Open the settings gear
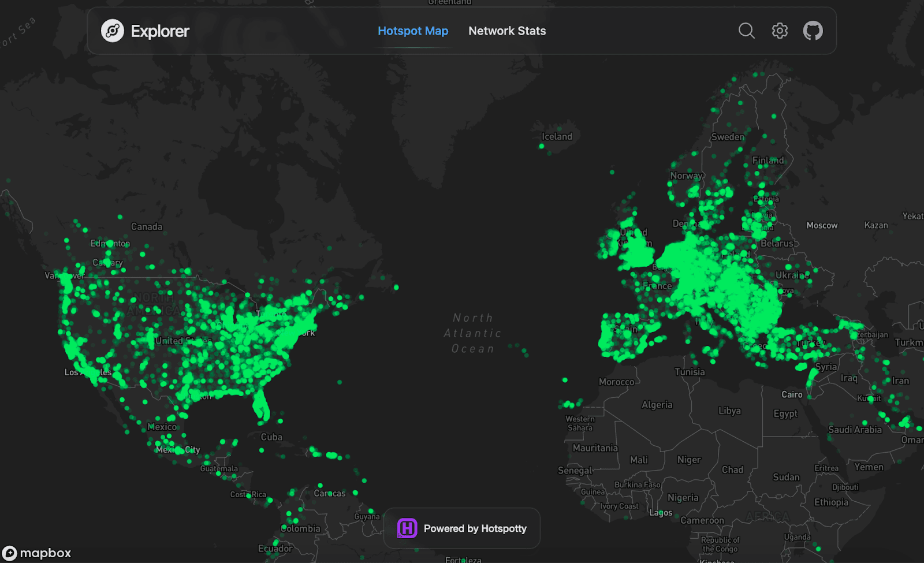Screen dimensions: 924x563 780,31
